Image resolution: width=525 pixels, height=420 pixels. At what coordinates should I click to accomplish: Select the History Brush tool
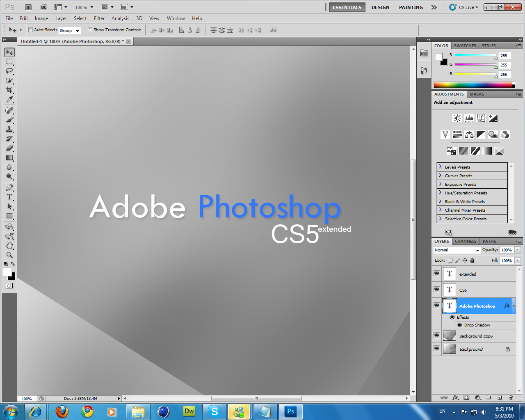[x=9, y=139]
